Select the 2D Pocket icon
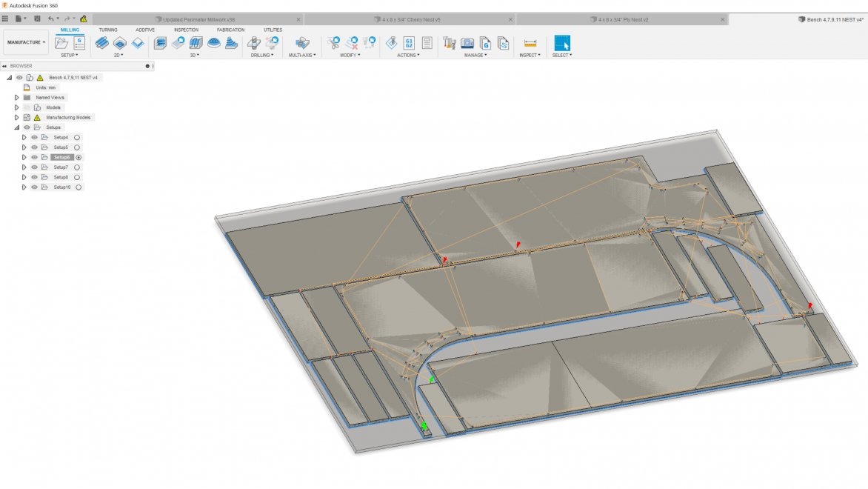Image resolution: width=868 pixels, height=489 pixels. [x=119, y=43]
